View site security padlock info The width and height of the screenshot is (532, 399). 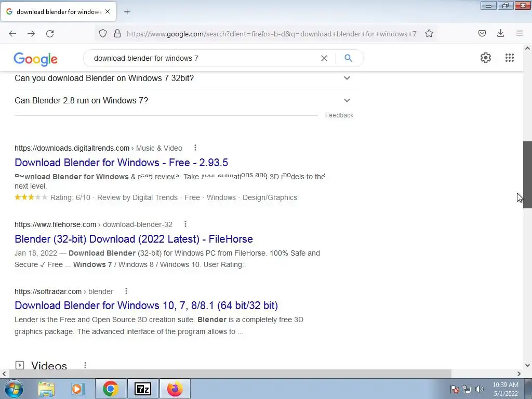(117, 33)
